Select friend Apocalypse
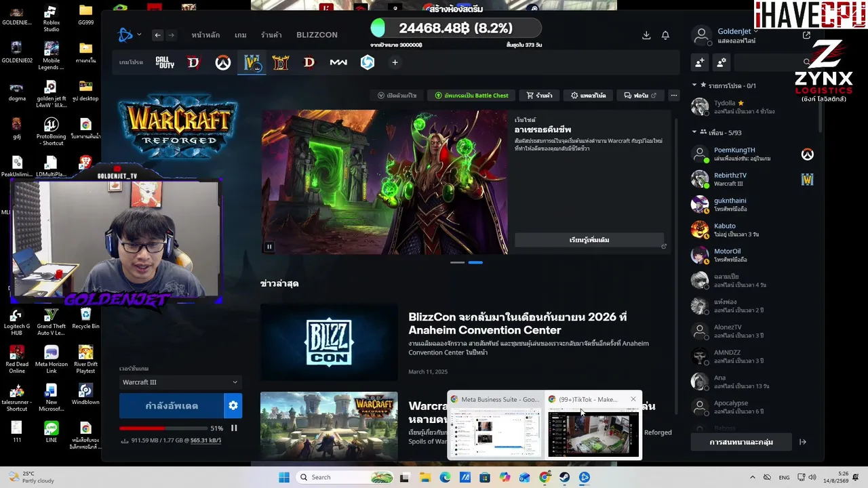868x488 pixels. coord(751,407)
